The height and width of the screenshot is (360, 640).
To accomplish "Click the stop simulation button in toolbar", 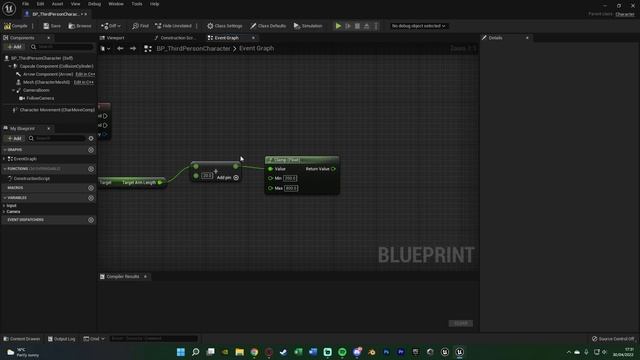I will click(357, 26).
